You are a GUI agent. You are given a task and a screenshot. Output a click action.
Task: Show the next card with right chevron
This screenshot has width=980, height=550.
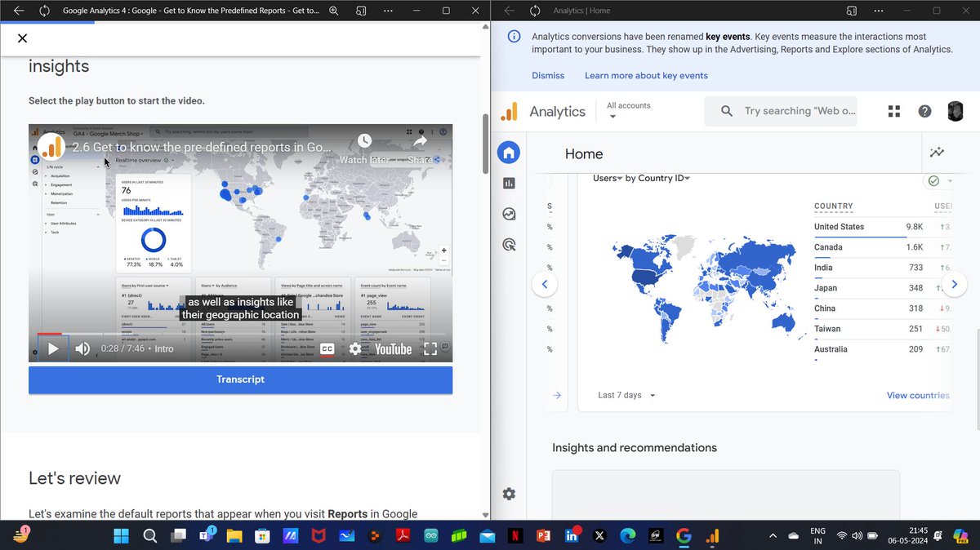coord(954,284)
